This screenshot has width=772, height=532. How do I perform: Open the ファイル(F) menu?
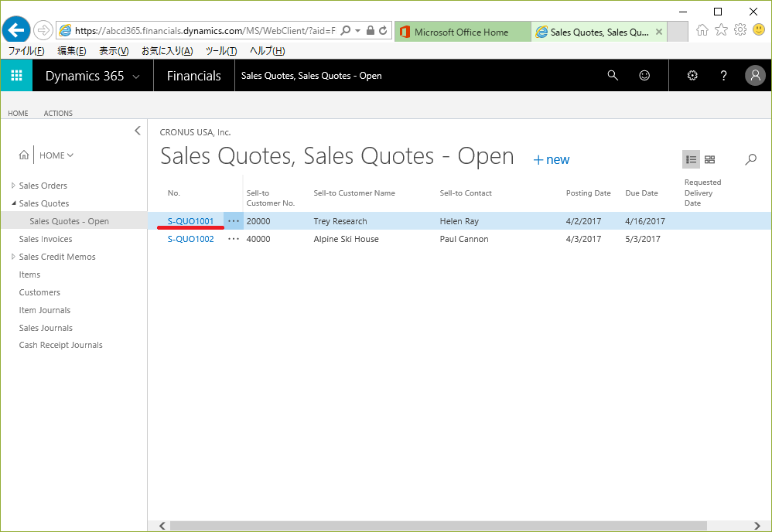(26, 51)
